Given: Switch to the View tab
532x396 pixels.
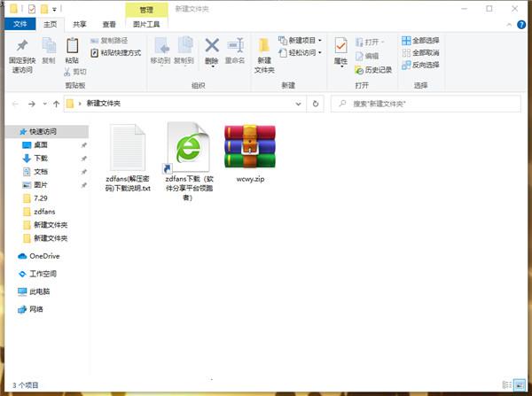Looking at the screenshot, I should coord(109,24).
